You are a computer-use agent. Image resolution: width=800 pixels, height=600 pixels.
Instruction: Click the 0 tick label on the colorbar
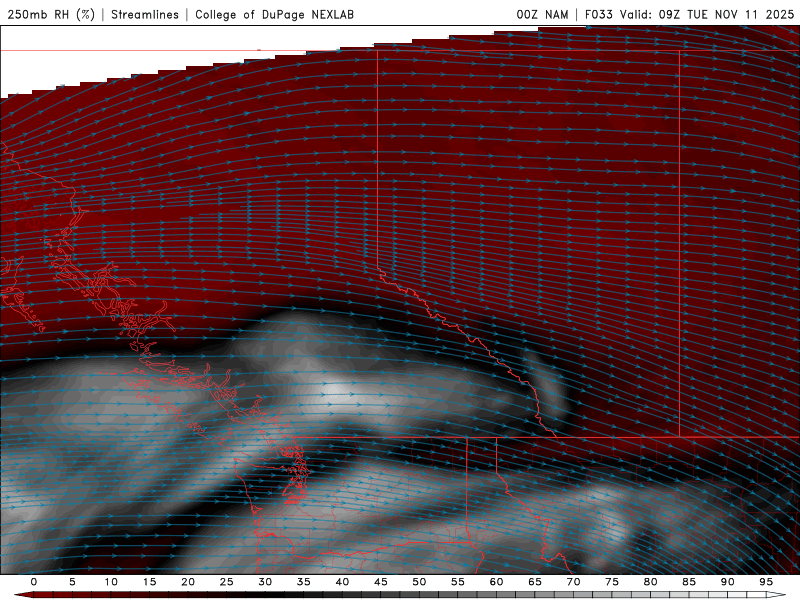(34, 582)
